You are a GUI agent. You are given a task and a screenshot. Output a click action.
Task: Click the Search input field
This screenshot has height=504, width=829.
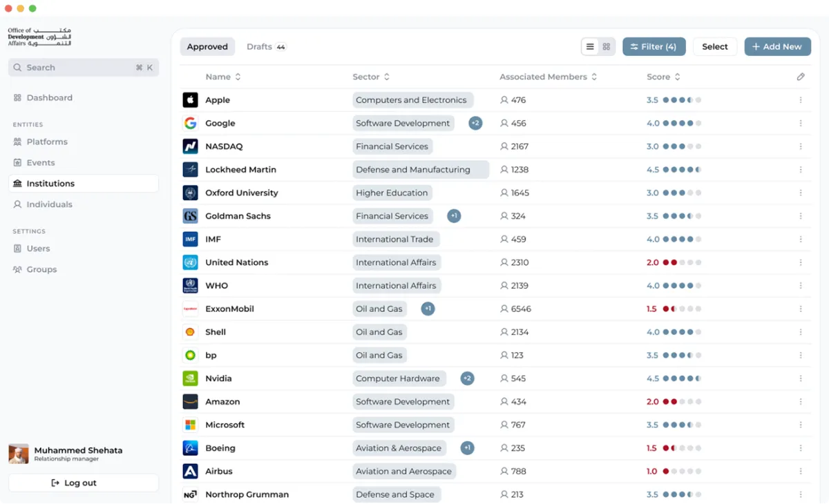pos(84,68)
